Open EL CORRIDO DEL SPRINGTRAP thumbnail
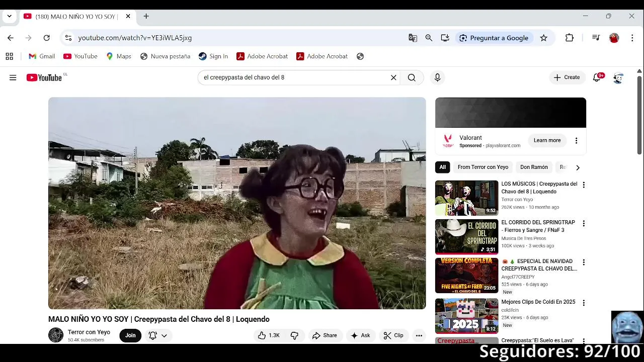 (466, 237)
